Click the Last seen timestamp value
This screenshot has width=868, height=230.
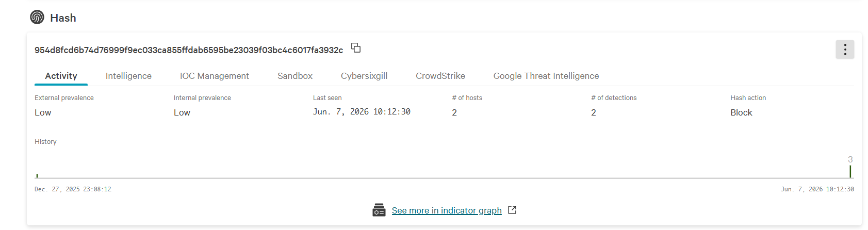pos(362,112)
